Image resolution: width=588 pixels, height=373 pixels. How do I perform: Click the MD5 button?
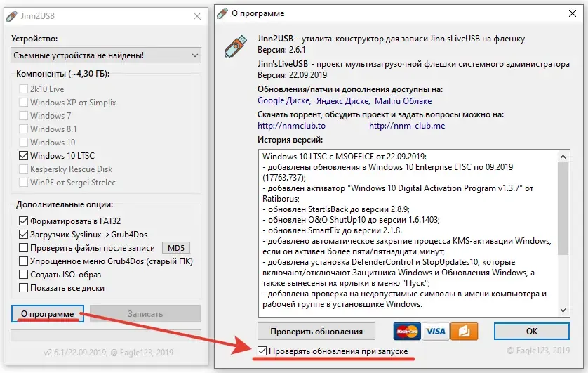[x=176, y=248]
